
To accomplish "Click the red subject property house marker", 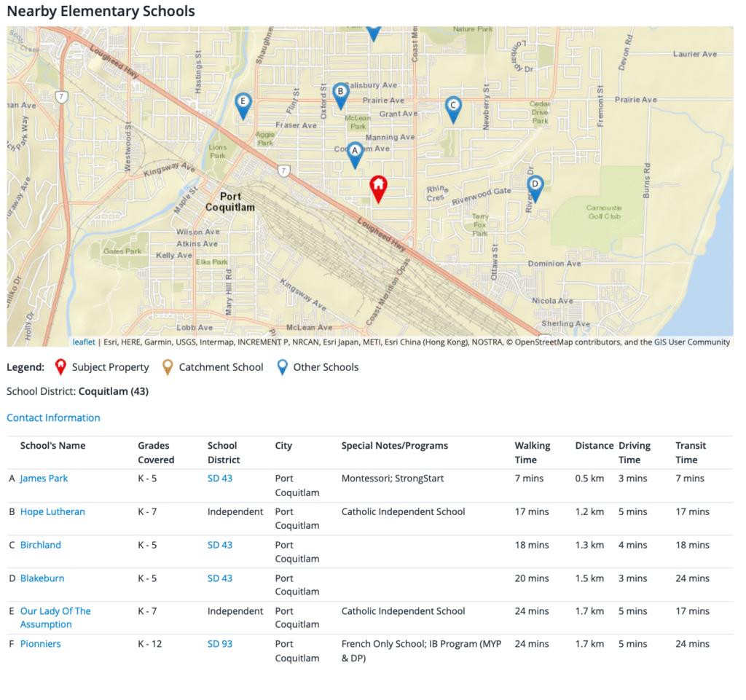I will tap(378, 189).
